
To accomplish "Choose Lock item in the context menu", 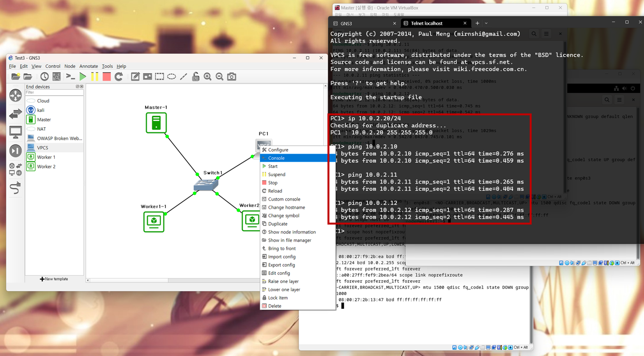I will coord(298,298).
